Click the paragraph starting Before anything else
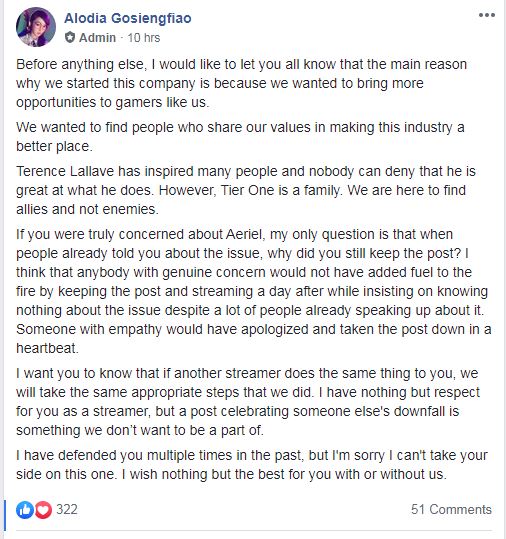Screen dimensions: 506x539 (241, 83)
